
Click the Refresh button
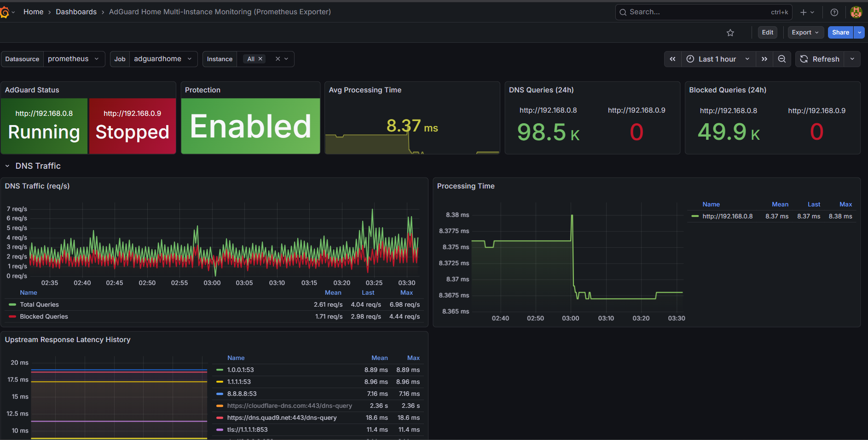click(820, 59)
